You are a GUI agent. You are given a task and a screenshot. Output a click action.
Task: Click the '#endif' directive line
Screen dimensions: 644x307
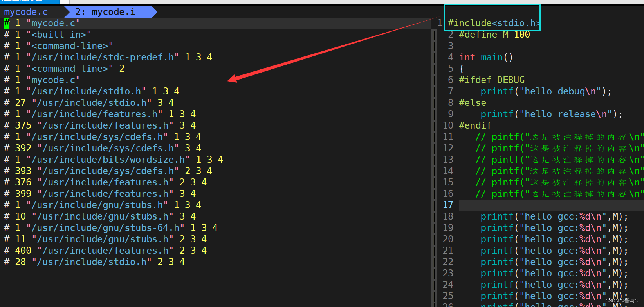[x=475, y=125]
